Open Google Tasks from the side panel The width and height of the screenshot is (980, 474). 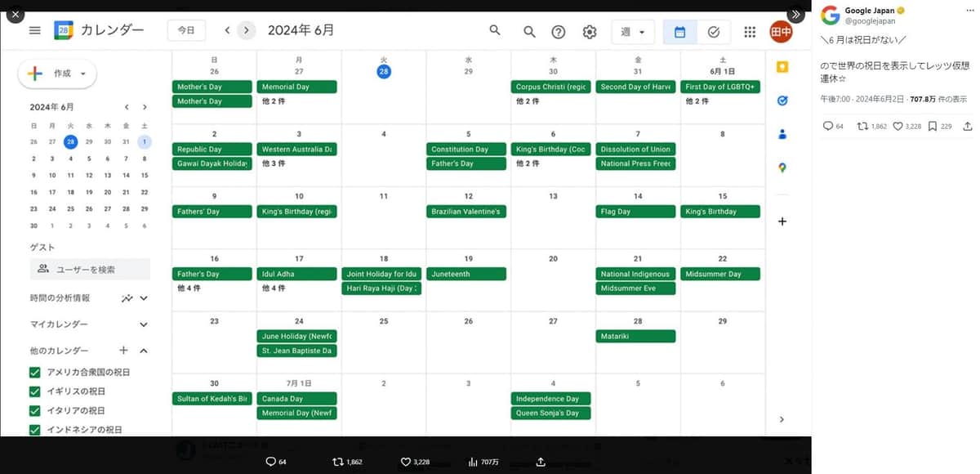click(x=782, y=100)
